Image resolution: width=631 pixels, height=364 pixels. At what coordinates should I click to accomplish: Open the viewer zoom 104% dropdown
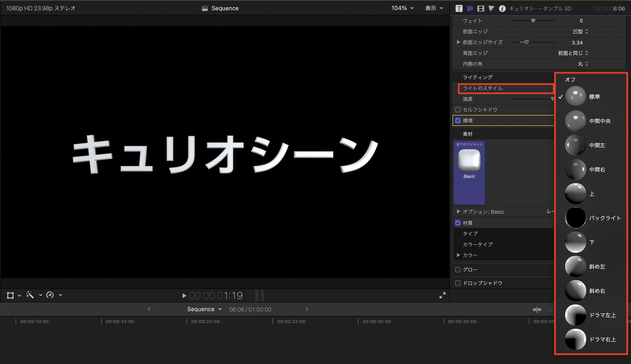point(402,8)
